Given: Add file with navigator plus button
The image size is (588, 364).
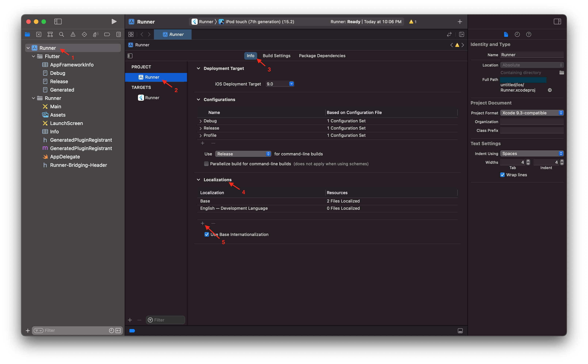Looking at the screenshot, I should [x=28, y=331].
